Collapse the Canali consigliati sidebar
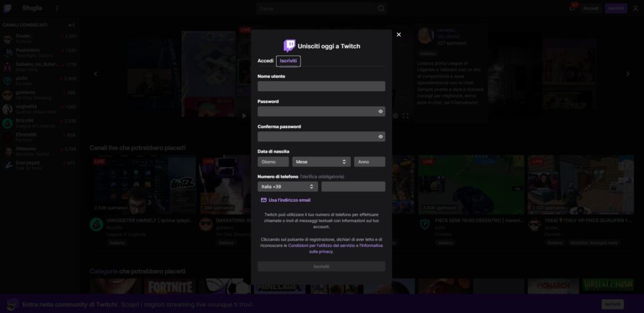This screenshot has width=644, height=313. 72,25
